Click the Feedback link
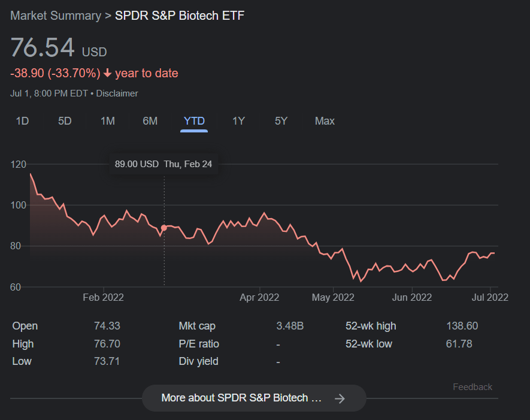 (x=472, y=387)
